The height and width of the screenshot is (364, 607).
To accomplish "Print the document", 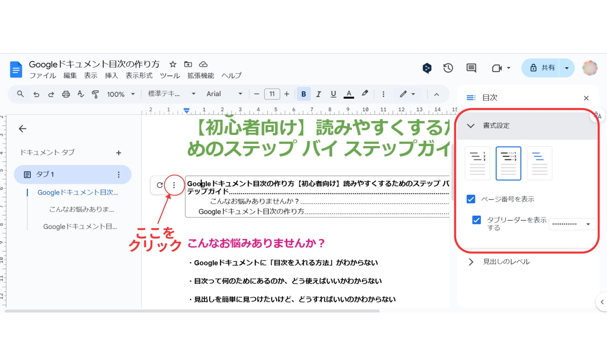I will (66, 94).
